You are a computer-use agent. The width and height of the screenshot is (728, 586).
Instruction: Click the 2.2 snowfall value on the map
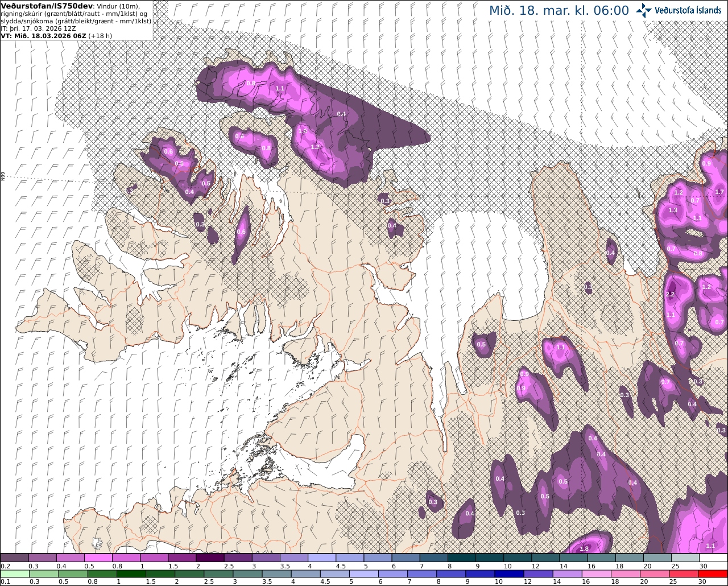[x=670, y=294]
